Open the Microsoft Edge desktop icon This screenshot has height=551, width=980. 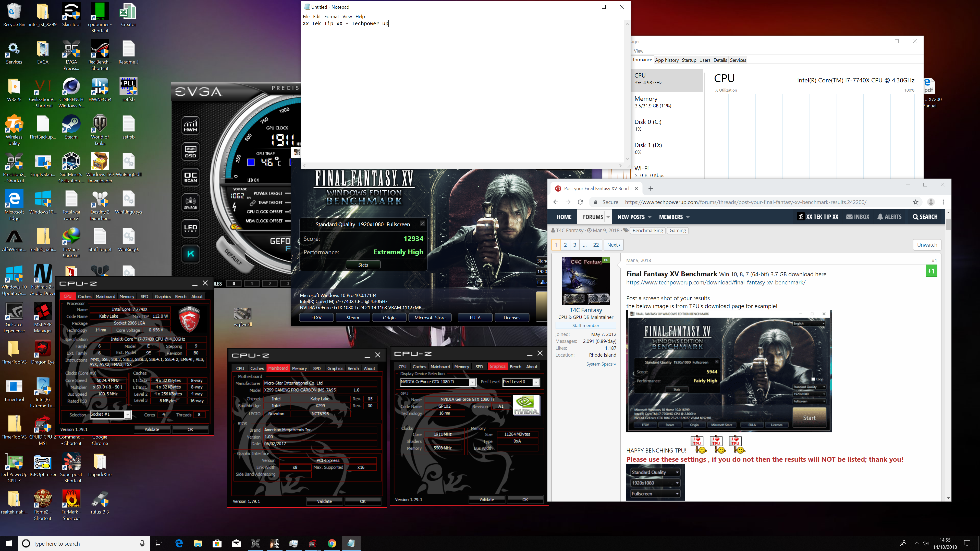click(14, 205)
